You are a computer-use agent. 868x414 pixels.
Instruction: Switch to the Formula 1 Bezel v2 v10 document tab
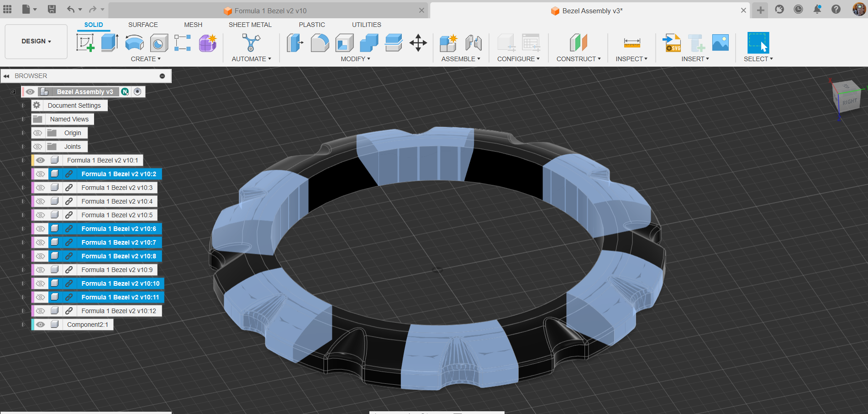pos(270,10)
